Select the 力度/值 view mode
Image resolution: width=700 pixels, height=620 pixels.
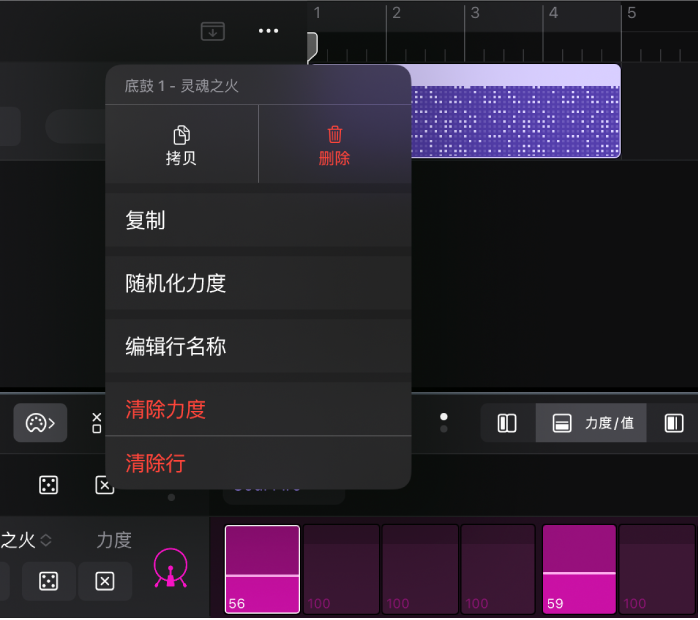tap(592, 424)
